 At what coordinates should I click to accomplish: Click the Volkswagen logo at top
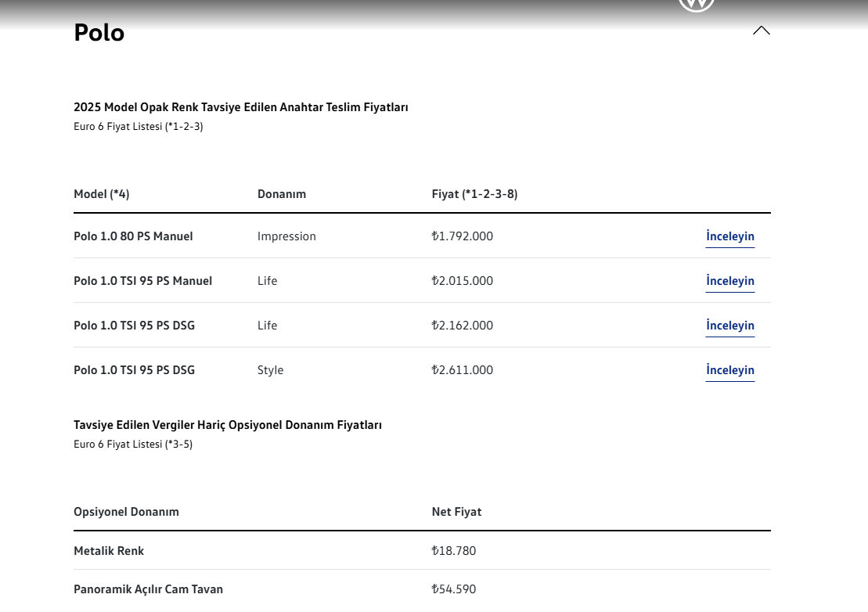pyautogui.click(x=697, y=5)
